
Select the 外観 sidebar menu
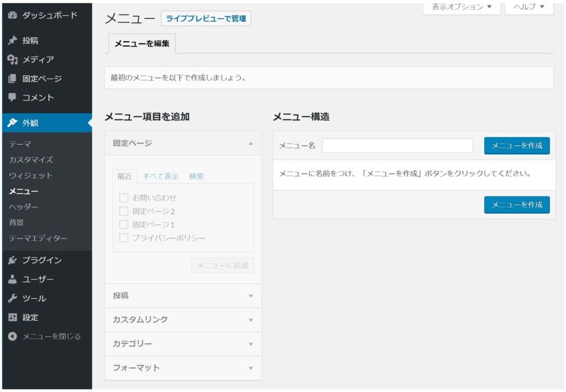coord(47,123)
